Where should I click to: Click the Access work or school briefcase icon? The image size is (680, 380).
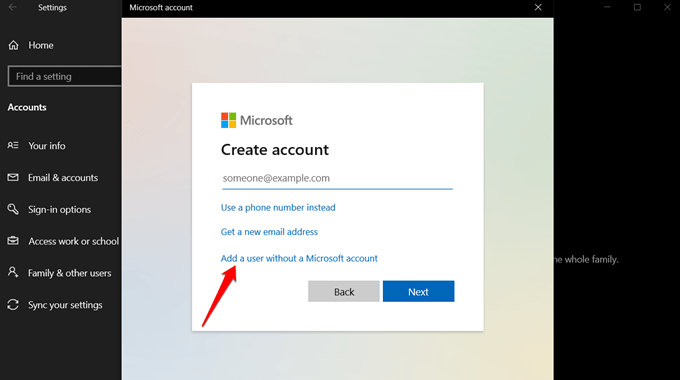click(13, 241)
